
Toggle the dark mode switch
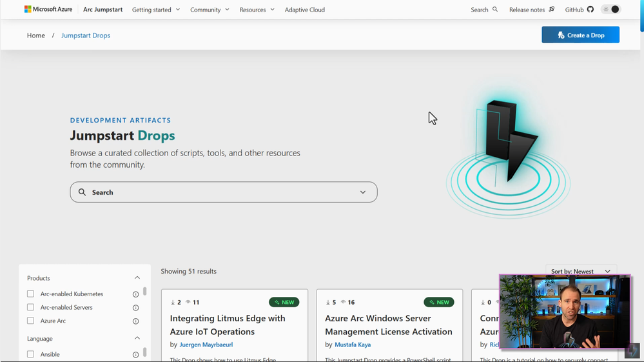(610, 9)
